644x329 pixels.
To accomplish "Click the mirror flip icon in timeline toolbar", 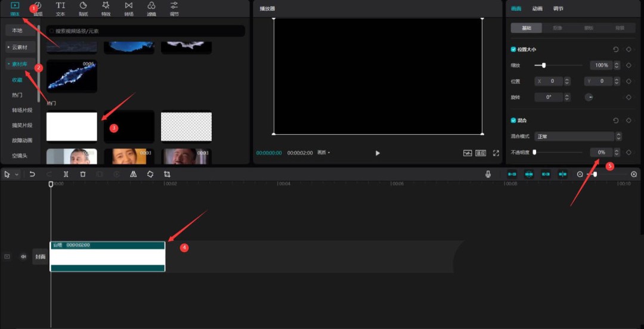I will pos(133,174).
